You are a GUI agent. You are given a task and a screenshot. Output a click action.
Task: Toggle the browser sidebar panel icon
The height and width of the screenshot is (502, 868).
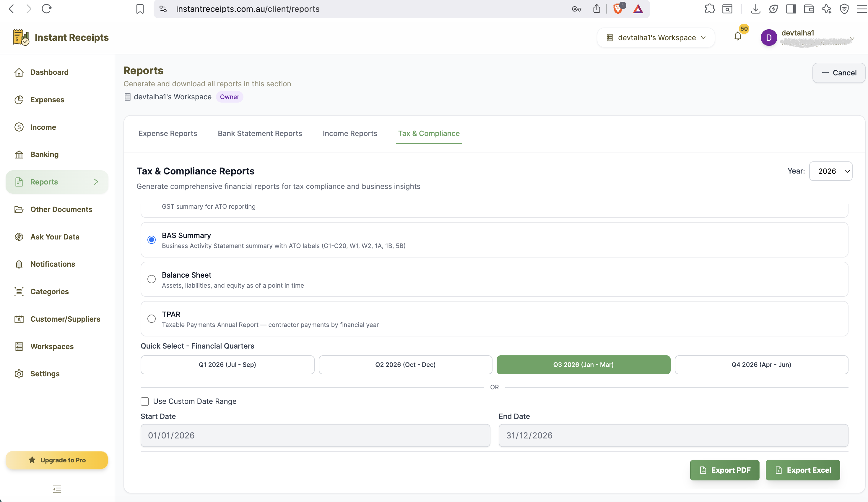coord(791,9)
